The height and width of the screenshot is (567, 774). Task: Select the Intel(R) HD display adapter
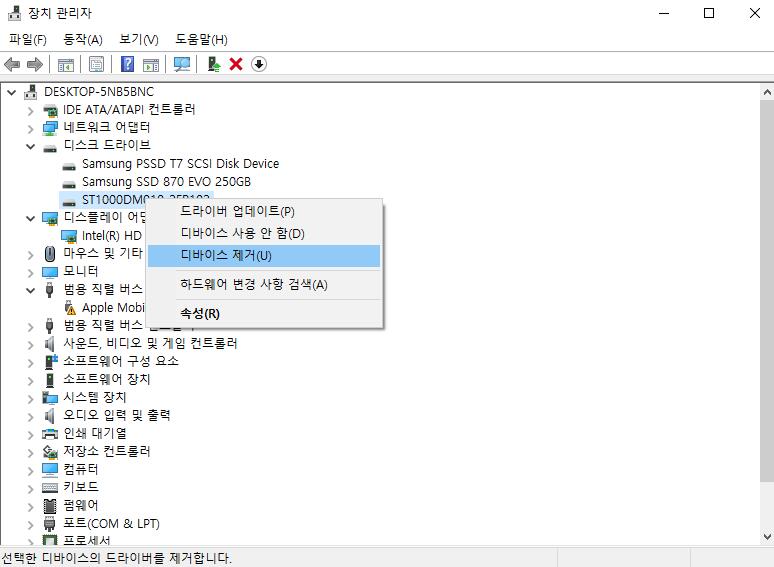pos(112,236)
